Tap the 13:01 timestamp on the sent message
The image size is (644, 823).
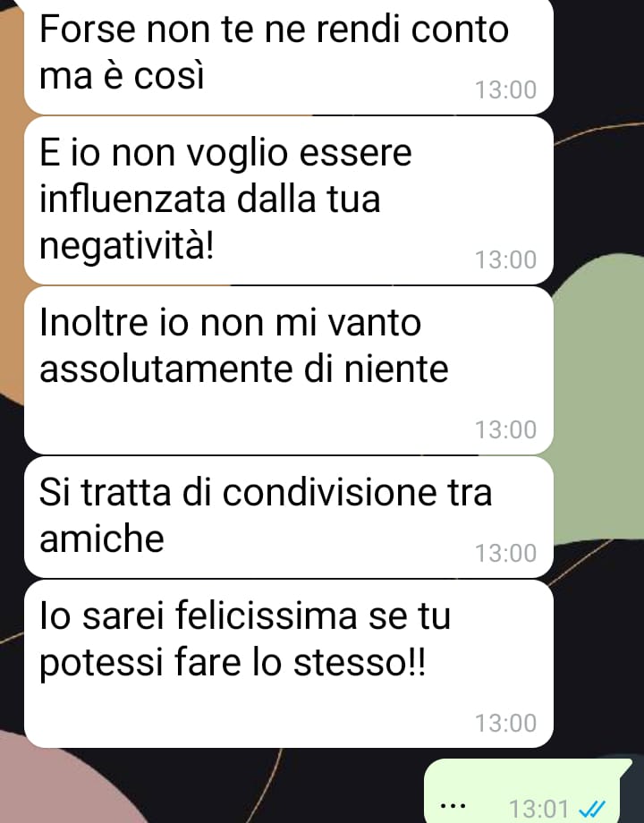coord(539,809)
